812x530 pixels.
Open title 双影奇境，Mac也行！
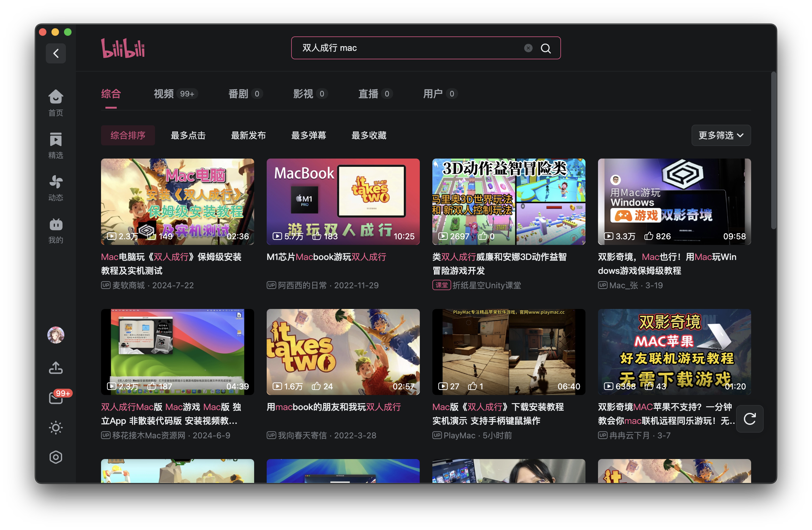coord(667,264)
